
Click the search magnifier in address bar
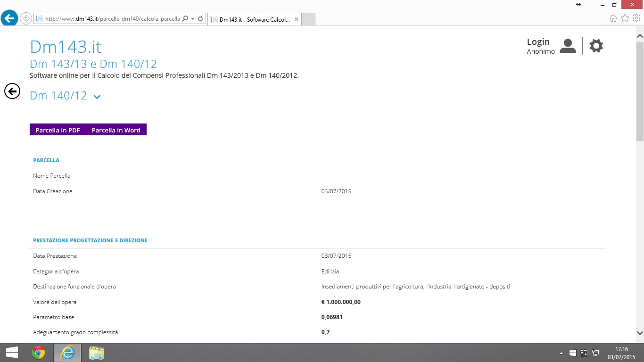tap(185, 19)
